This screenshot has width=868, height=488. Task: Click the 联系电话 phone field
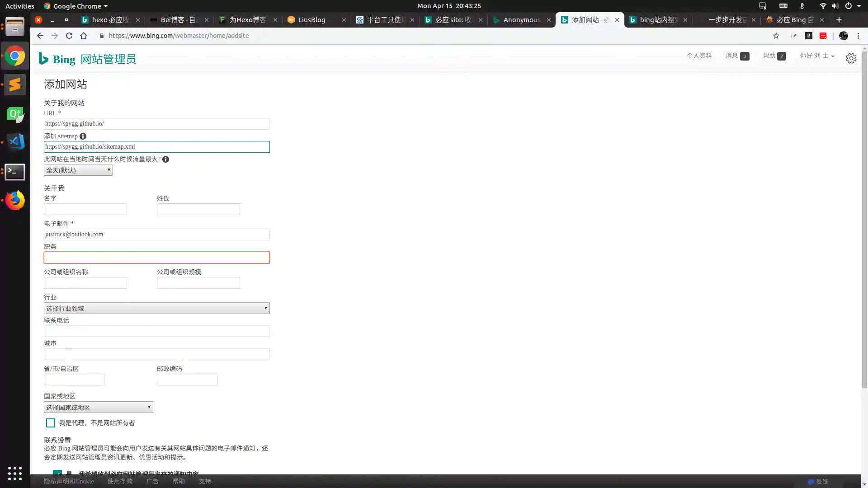[x=157, y=331]
